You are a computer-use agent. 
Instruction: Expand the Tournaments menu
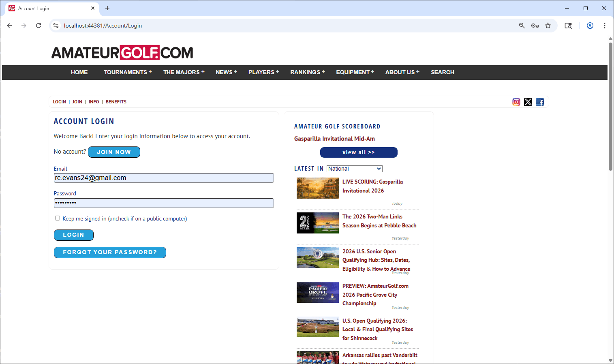127,72
